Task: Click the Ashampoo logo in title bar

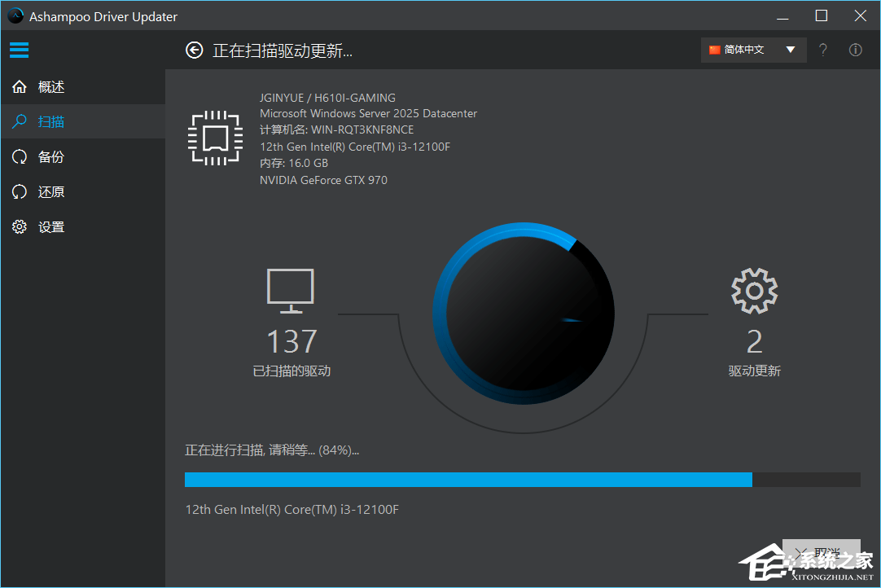Action: tap(14, 15)
